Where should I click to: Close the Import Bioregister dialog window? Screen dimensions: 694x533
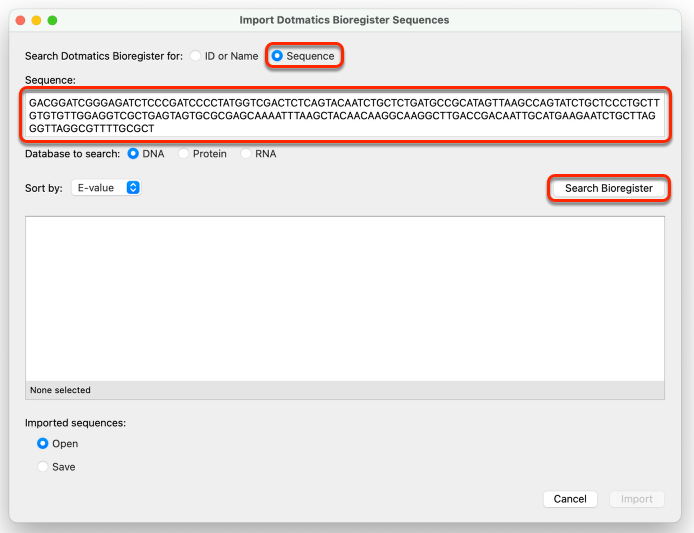click(x=20, y=20)
